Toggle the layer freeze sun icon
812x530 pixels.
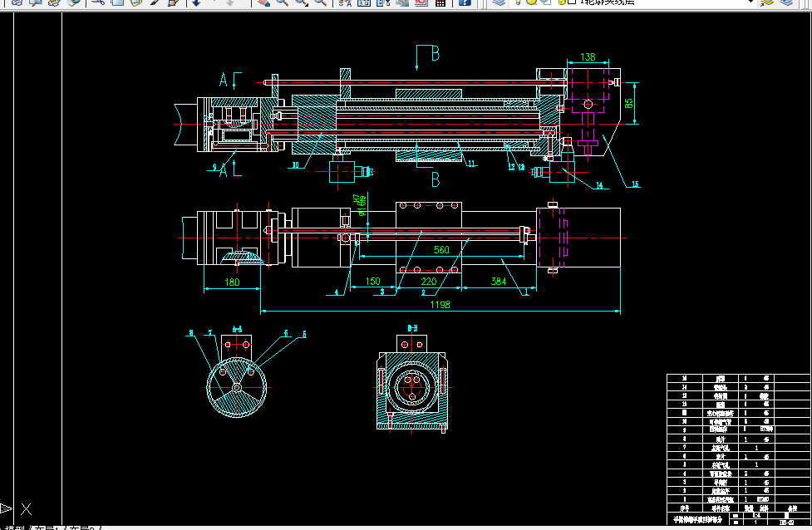click(x=531, y=2)
